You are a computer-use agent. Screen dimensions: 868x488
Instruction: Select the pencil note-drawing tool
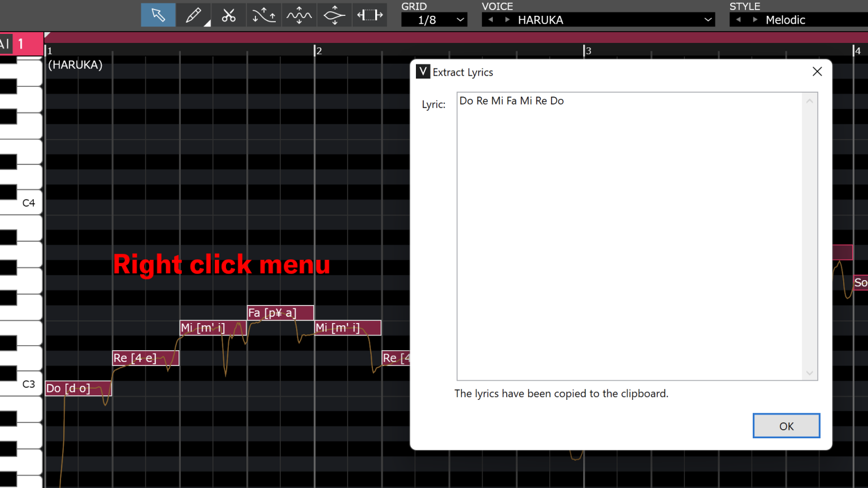pos(193,15)
